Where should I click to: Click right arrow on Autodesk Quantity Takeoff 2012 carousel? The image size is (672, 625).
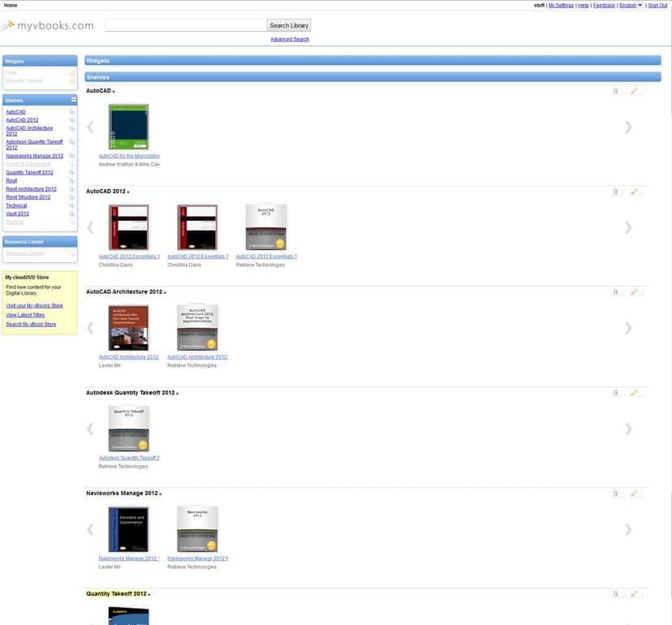(x=628, y=429)
